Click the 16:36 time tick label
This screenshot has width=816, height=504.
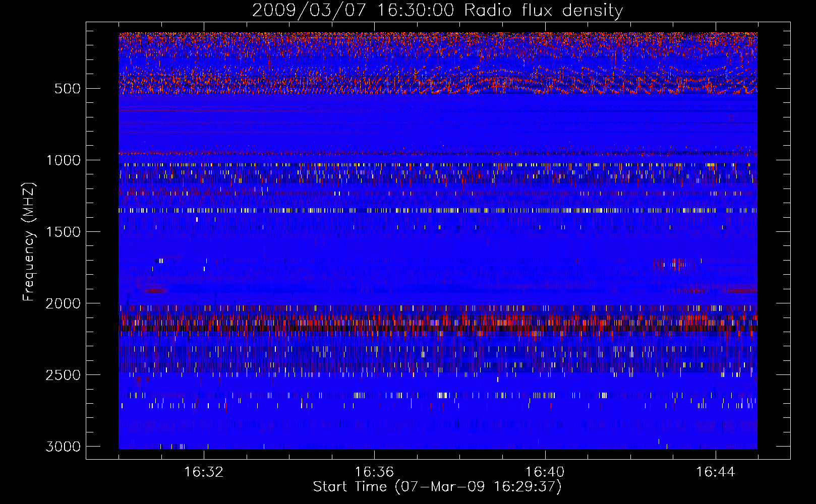374,472
